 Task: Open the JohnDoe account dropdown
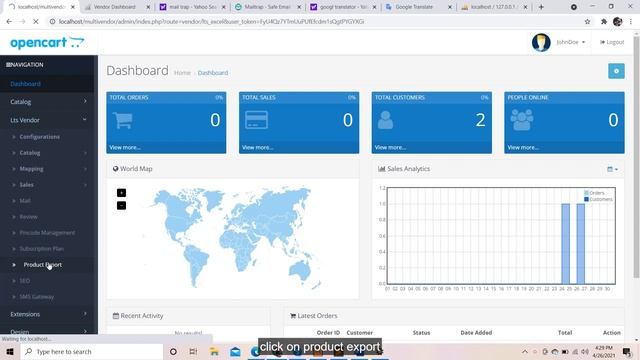(570, 42)
